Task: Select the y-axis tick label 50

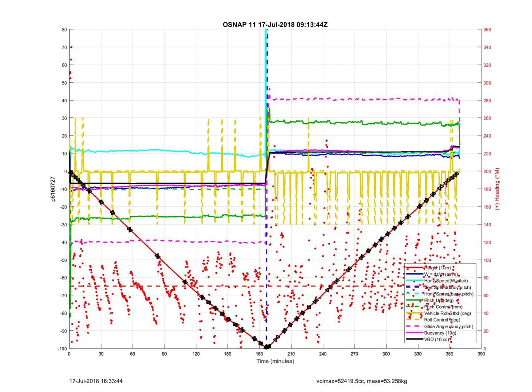Action: pos(64,83)
